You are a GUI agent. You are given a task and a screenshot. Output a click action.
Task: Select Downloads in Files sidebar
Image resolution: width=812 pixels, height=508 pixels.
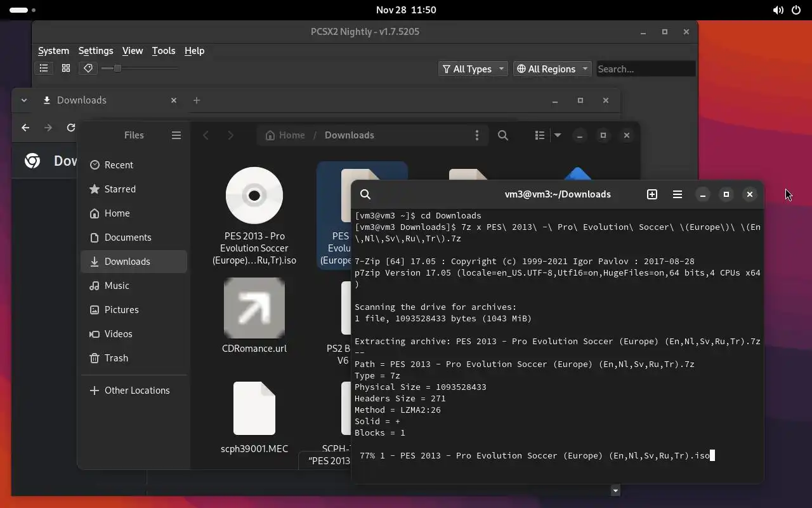(133, 262)
